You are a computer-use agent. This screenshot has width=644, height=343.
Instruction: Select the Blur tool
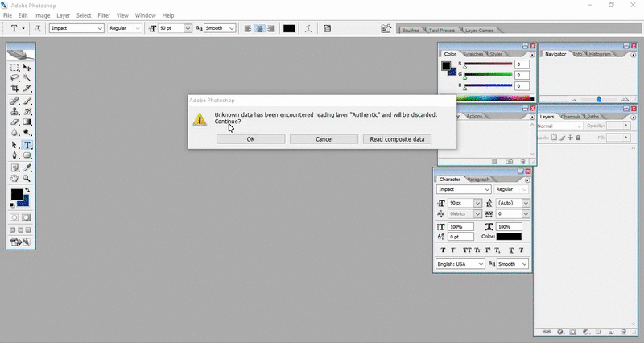pos(14,132)
